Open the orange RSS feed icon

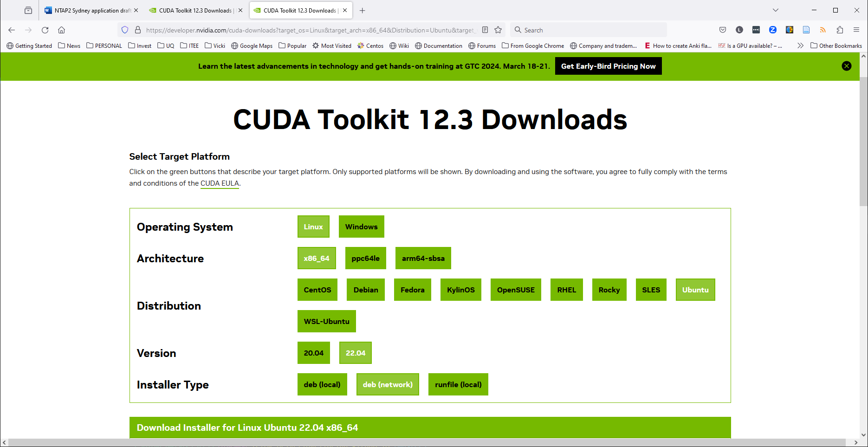823,30
